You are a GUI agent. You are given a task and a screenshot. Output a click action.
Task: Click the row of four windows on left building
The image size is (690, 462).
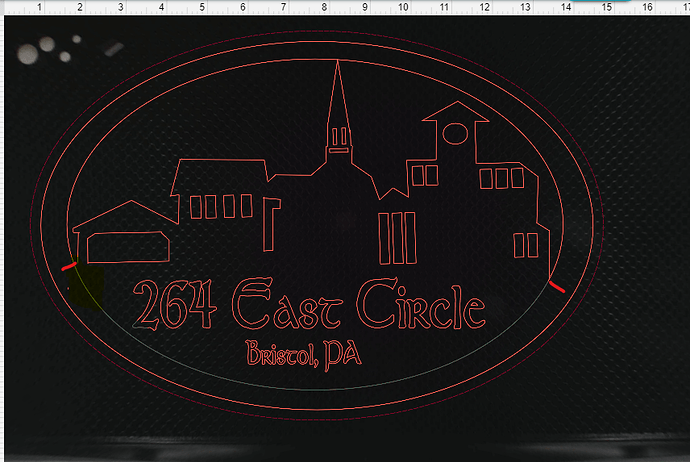[x=221, y=206]
